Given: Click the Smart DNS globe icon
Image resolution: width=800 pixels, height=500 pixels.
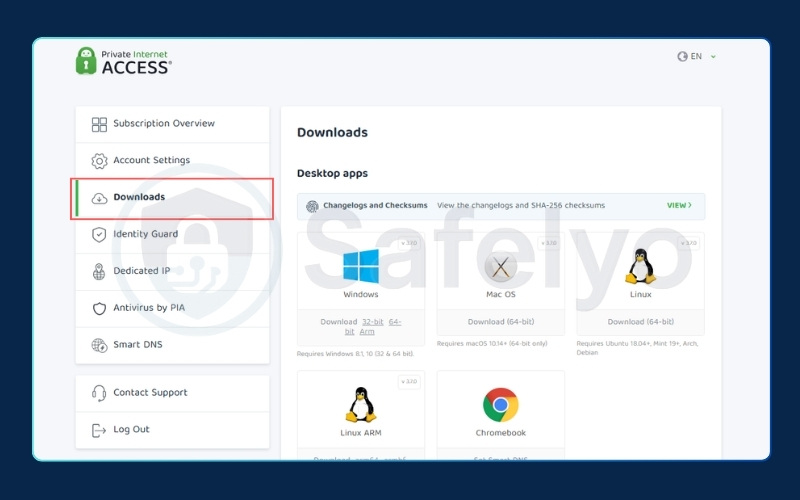Looking at the screenshot, I should (x=99, y=345).
